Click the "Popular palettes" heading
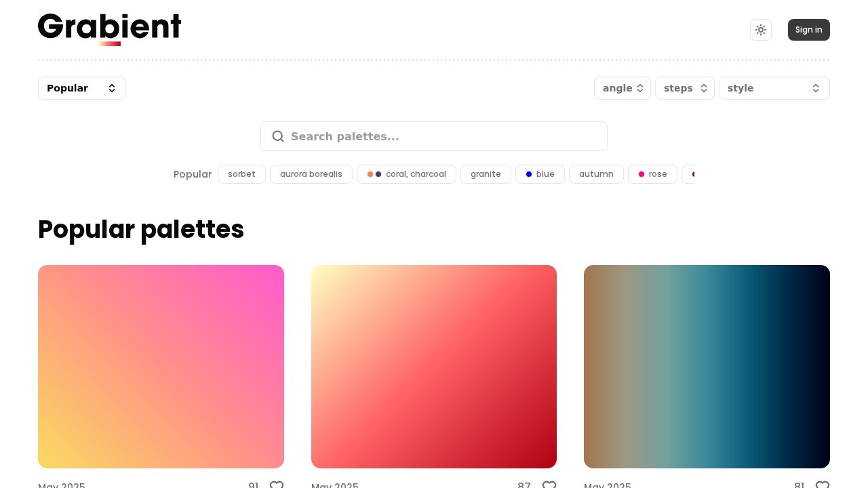Image resolution: width=868 pixels, height=488 pixels. [141, 230]
